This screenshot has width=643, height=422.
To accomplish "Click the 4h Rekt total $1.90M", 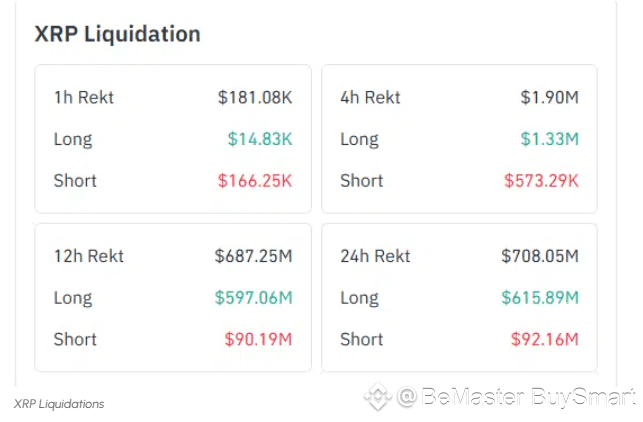I will click(x=549, y=97).
